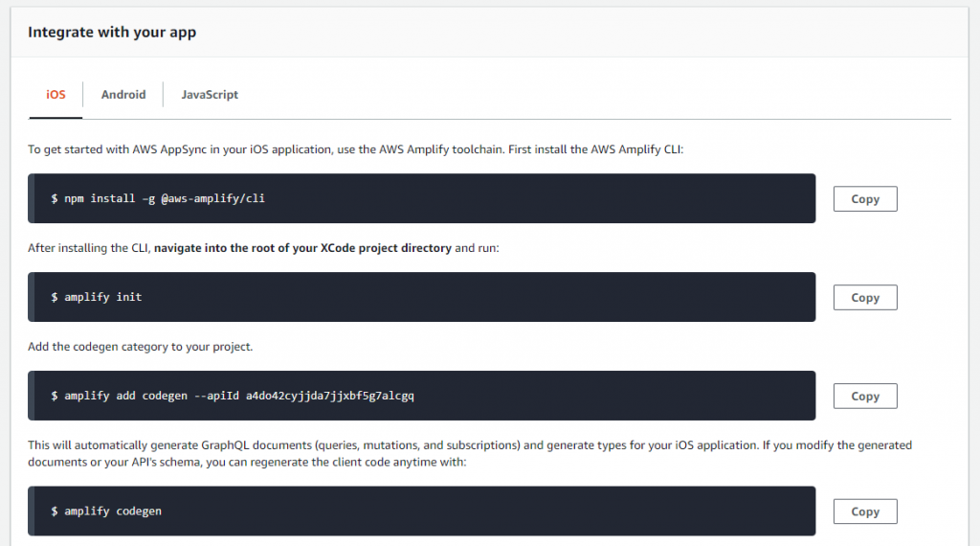Image resolution: width=980 pixels, height=546 pixels.
Task: Click the @aws-amplify/cli package name
Action: pyautogui.click(x=213, y=198)
